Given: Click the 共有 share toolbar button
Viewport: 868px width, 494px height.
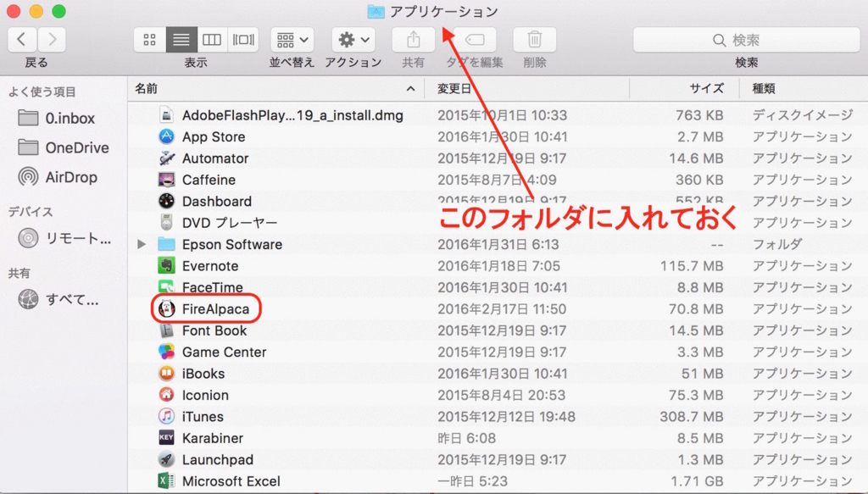Looking at the screenshot, I should click(413, 39).
